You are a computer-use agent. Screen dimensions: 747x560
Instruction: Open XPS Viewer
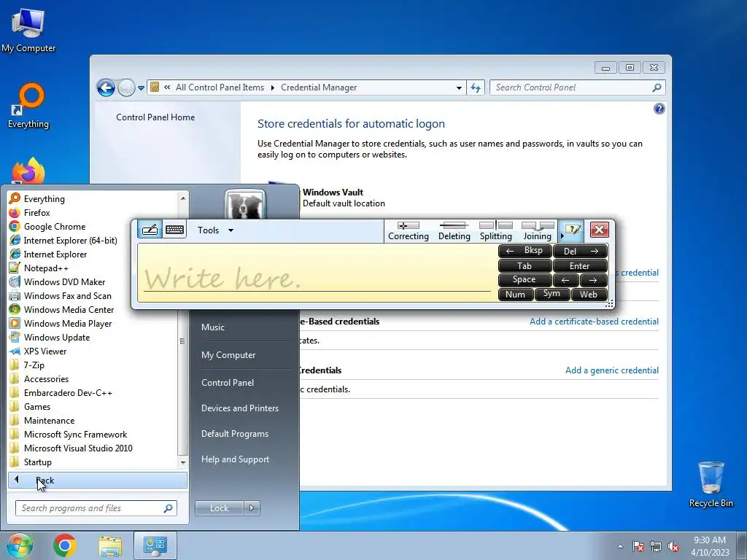[x=93, y=351]
